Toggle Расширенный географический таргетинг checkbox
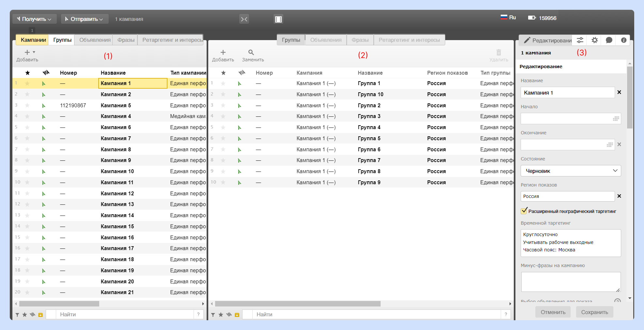Viewport: 644px width, 330px height. 524,211
